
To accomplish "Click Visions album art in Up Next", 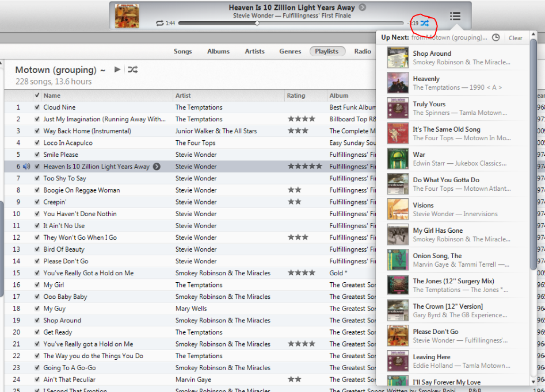I will click(398, 209).
